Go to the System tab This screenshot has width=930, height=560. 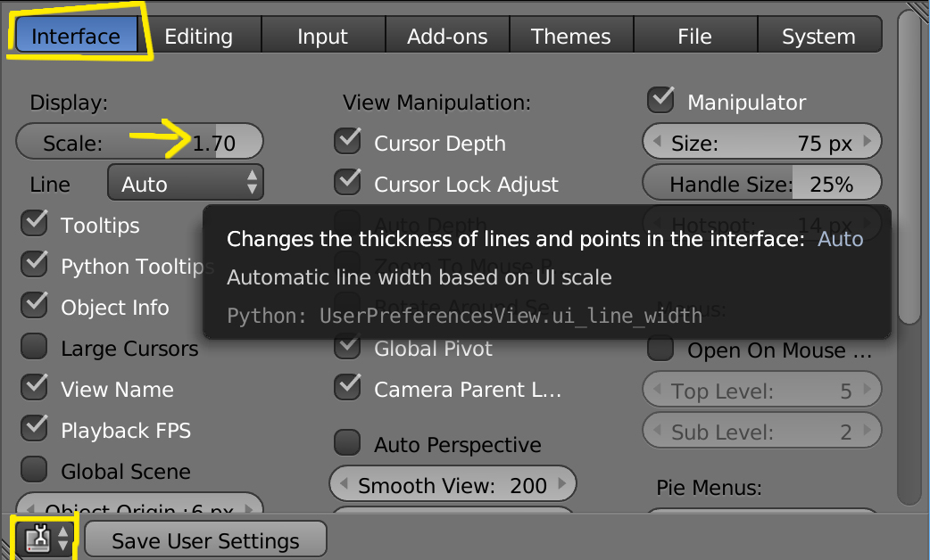coord(818,37)
